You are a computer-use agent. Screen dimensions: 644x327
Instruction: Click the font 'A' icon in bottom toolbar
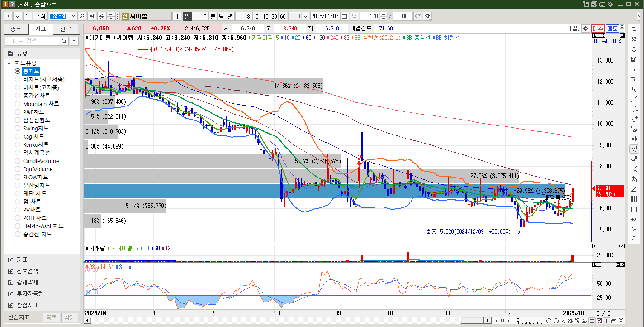coord(563,321)
